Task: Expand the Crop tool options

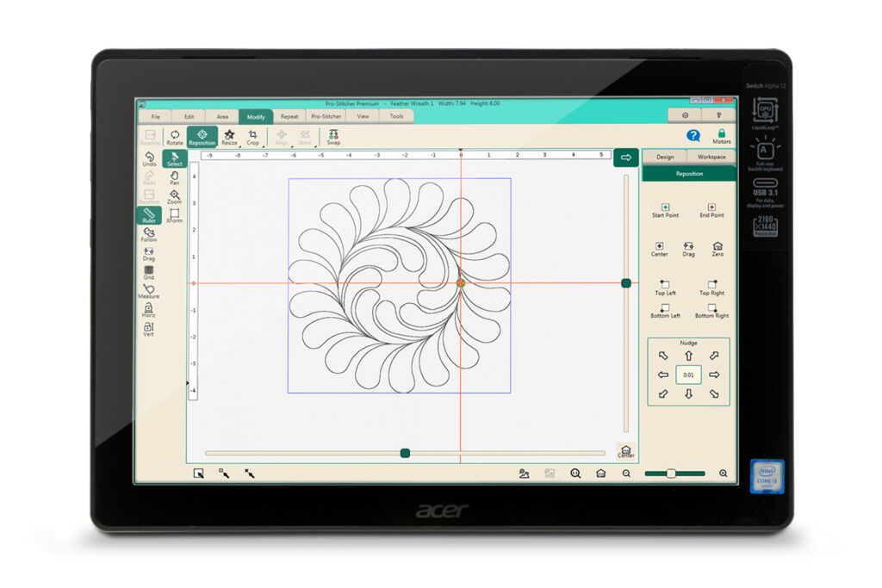Action: point(253,137)
